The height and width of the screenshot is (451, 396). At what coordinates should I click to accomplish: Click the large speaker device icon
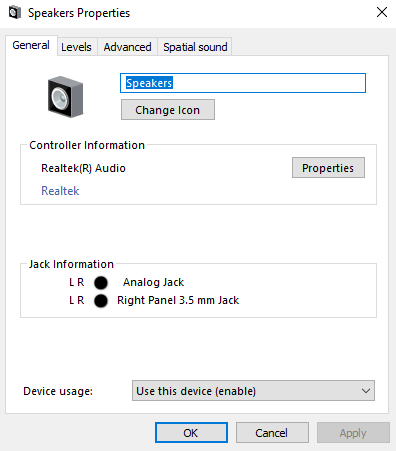coord(66,97)
